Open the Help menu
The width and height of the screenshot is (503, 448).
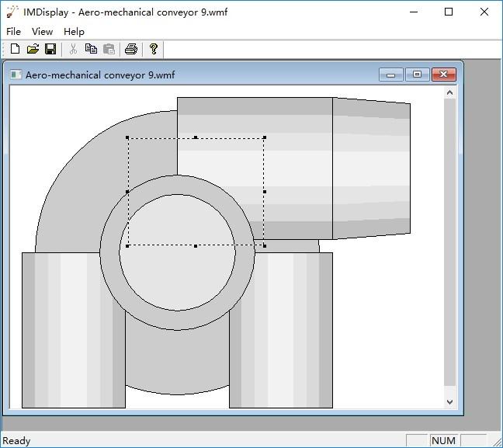click(74, 32)
